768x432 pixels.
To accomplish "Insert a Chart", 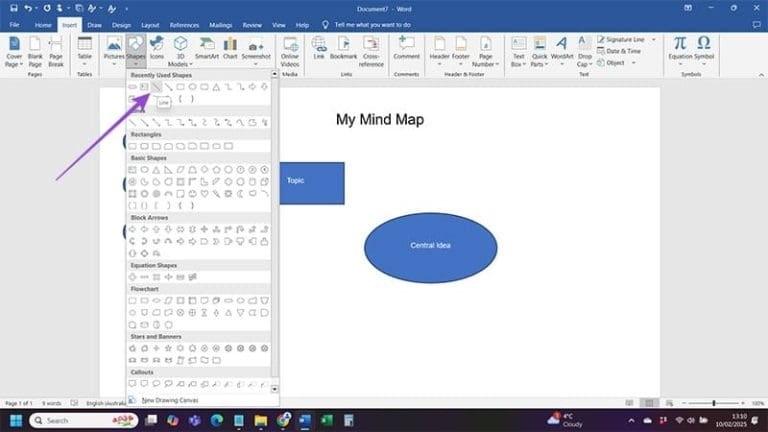I will point(230,48).
